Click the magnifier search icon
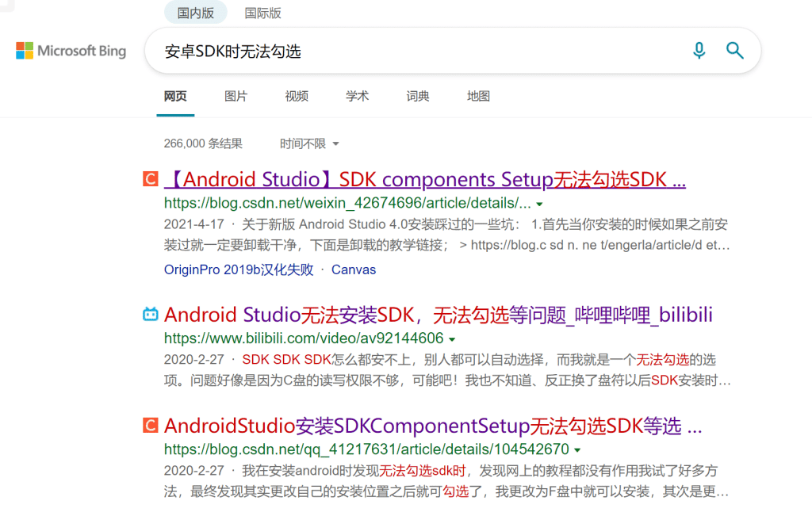 pos(734,51)
